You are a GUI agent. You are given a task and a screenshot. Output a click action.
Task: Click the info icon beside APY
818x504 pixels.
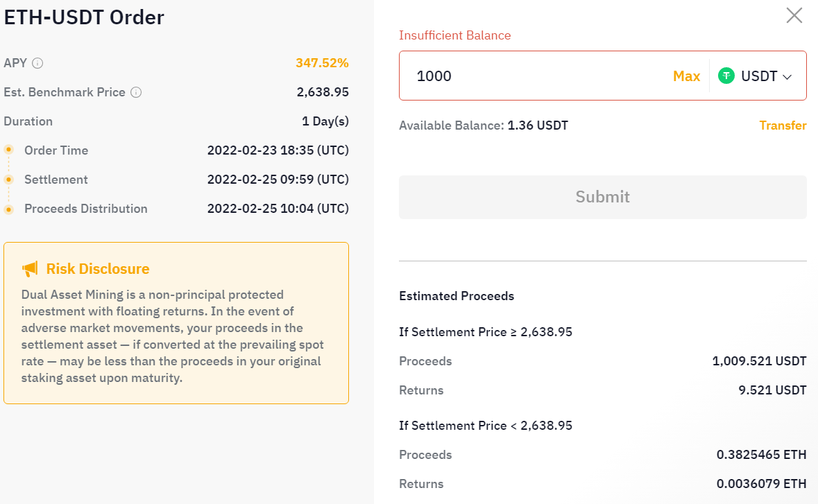pos(37,63)
